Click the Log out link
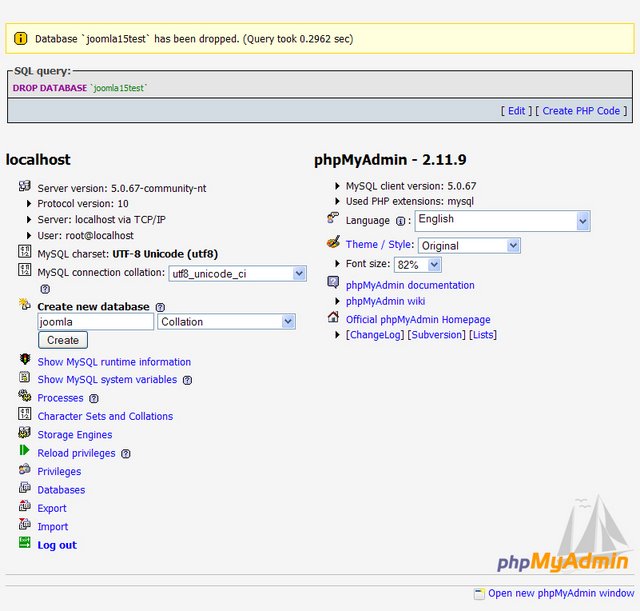The height and width of the screenshot is (611, 640). click(57, 545)
